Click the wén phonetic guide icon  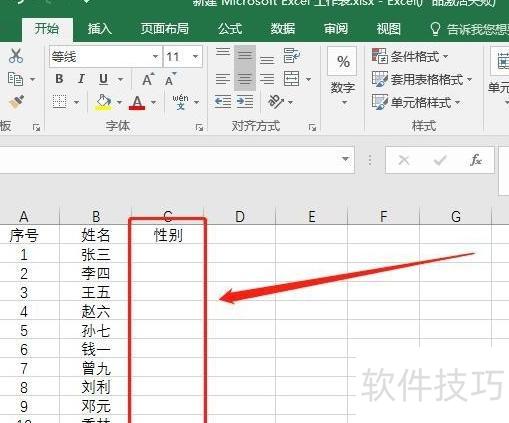[x=180, y=102]
